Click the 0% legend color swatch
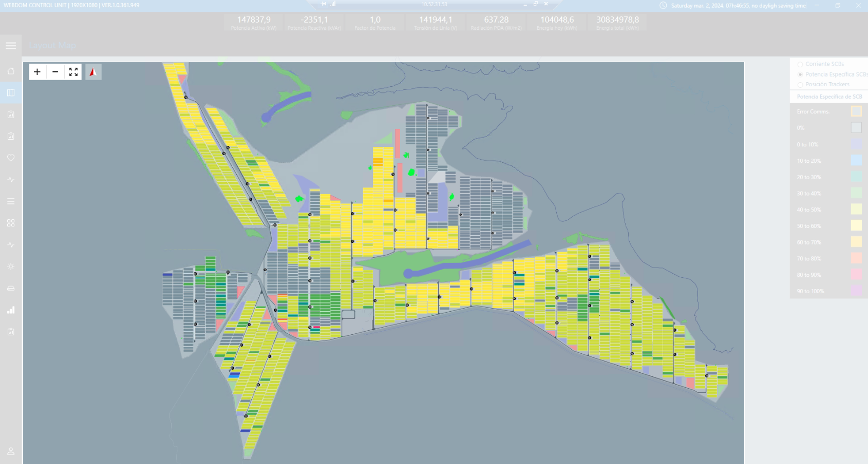Image resolution: width=868 pixels, height=465 pixels. point(856,128)
